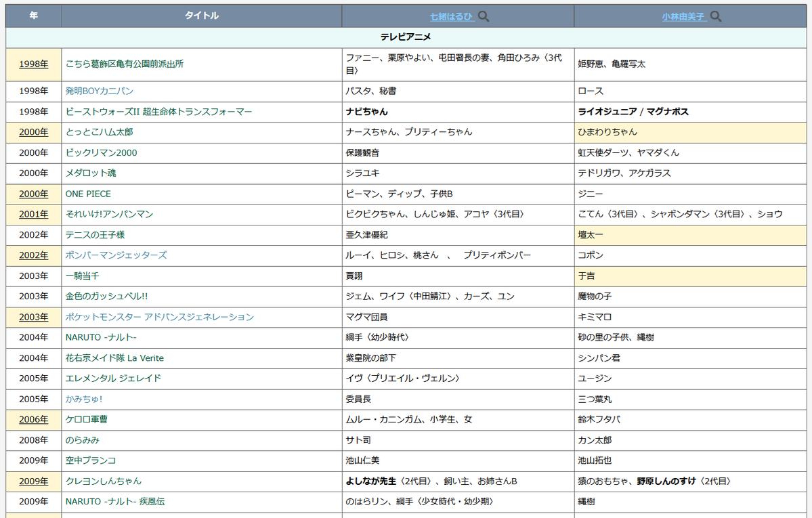Open the ケロロ軍曹 title link
Viewport: 812px width, 518px height.
click(87, 419)
